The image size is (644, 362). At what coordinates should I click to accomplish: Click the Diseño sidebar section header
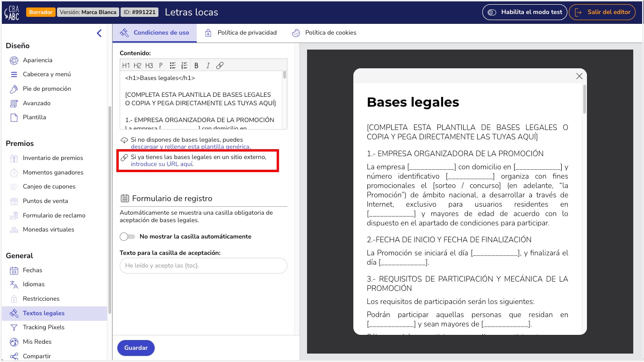pos(18,46)
